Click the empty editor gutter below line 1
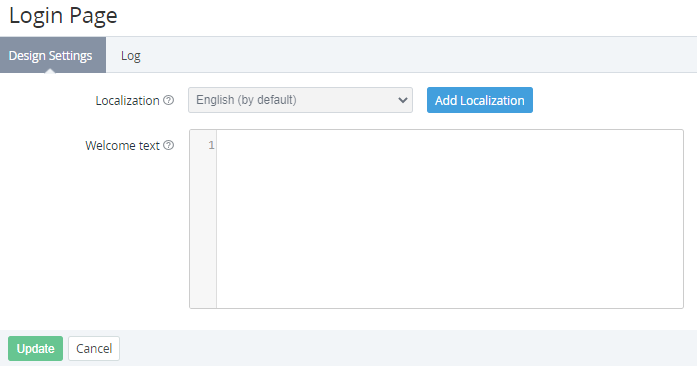 (x=203, y=231)
